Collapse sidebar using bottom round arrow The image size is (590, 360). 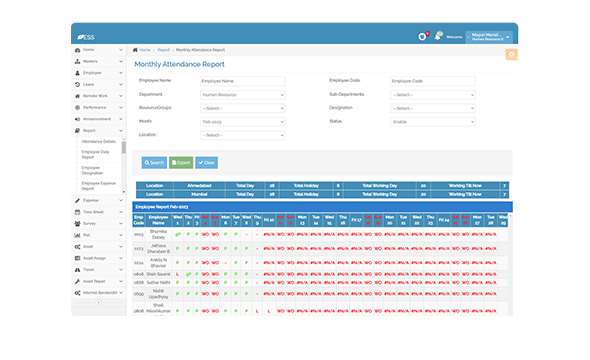98,302
